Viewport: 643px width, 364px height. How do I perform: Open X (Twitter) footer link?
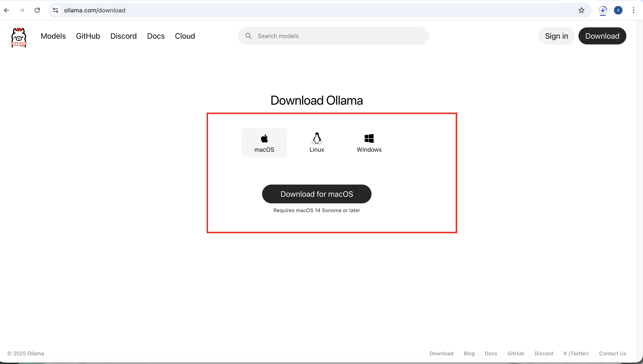576,353
